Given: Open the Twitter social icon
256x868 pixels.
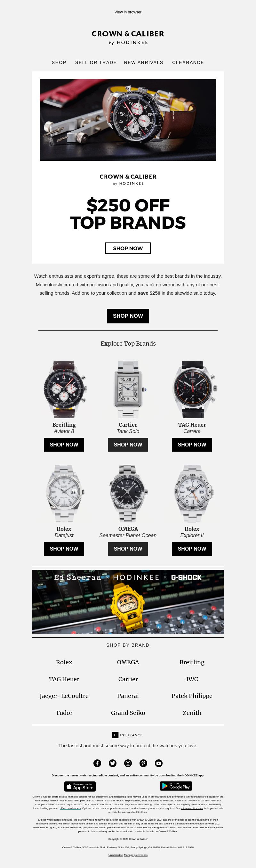Looking at the screenshot, I should click(x=113, y=763).
